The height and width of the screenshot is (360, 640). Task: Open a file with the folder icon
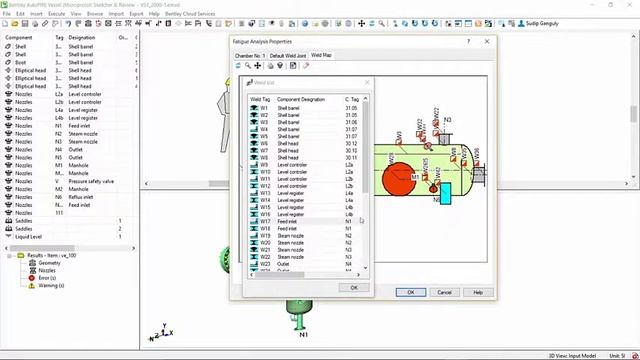pos(15,24)
